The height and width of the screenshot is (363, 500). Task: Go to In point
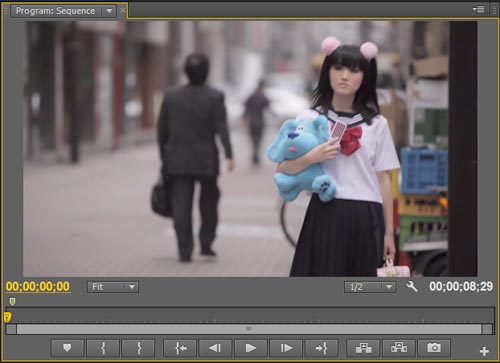pos(180,348)
